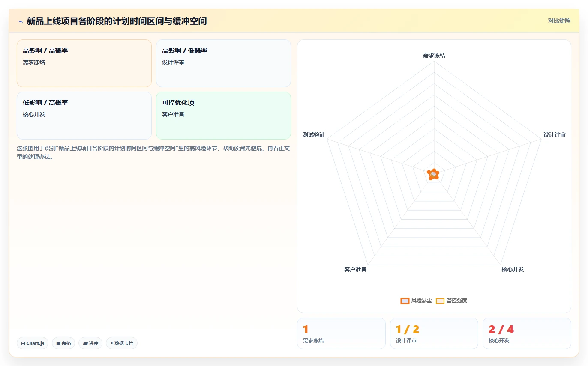Viewport: 588px width, 366px height.
Task: Click the 进度 tag chip
Action: 90,343
